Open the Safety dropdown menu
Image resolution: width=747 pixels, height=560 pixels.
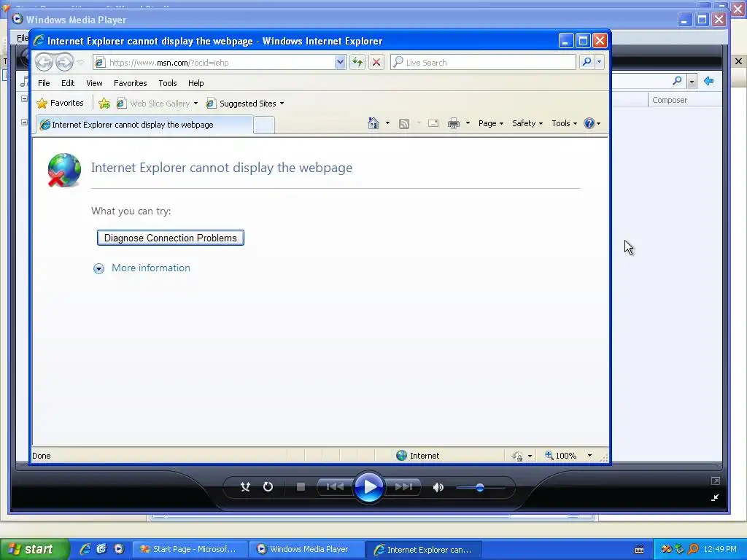527,123
